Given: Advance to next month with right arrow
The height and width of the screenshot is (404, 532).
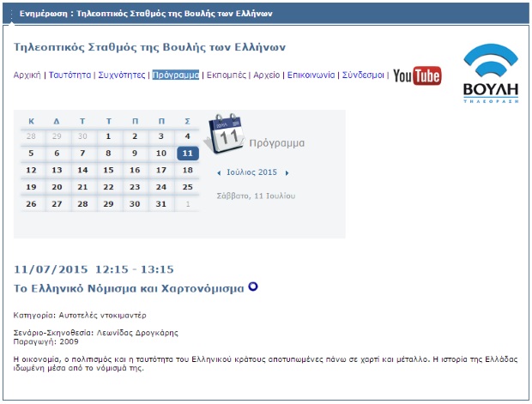Looking at the screenshot, I should pyautogui.click(x=287, y=172).
